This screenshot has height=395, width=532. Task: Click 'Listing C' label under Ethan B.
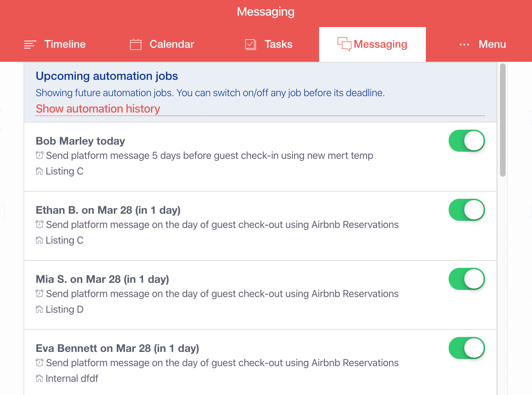[64, 240]
